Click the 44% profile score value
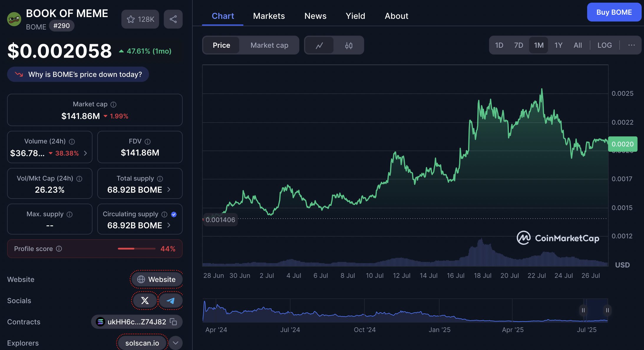Viewport: 644px width, 350px height. coord(168,249)
